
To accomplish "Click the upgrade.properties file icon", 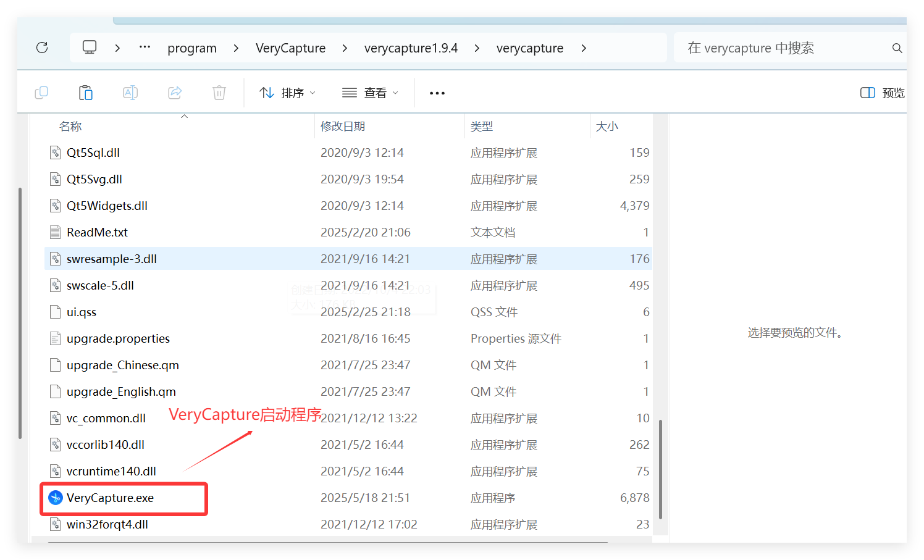I will (x=56, y=338).
